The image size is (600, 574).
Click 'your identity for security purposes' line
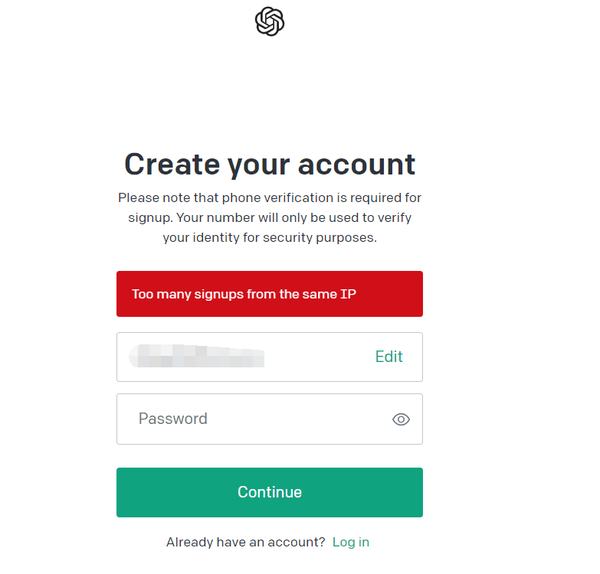(x=270, y=238)
